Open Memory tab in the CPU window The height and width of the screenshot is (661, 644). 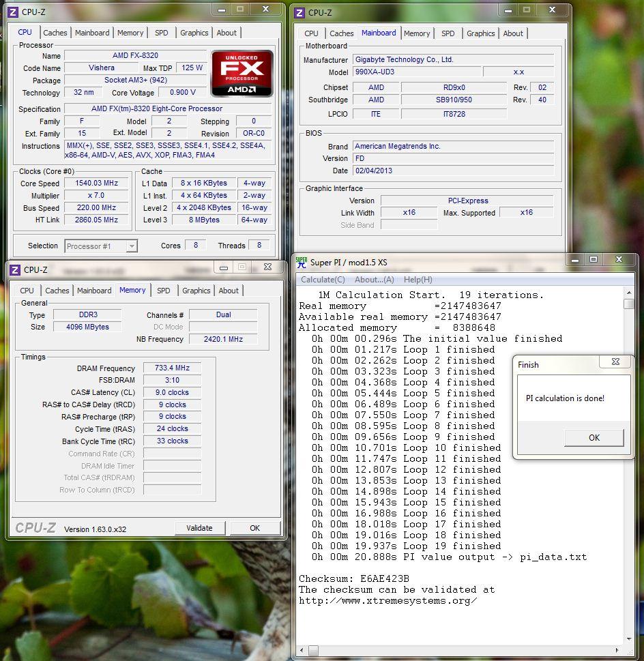coord(130,33)
